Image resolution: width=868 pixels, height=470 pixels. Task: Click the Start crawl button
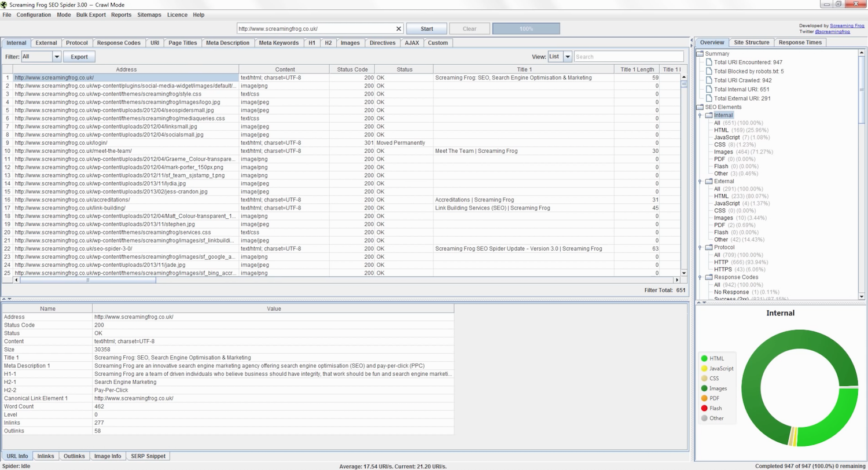[x=426, y=28]
